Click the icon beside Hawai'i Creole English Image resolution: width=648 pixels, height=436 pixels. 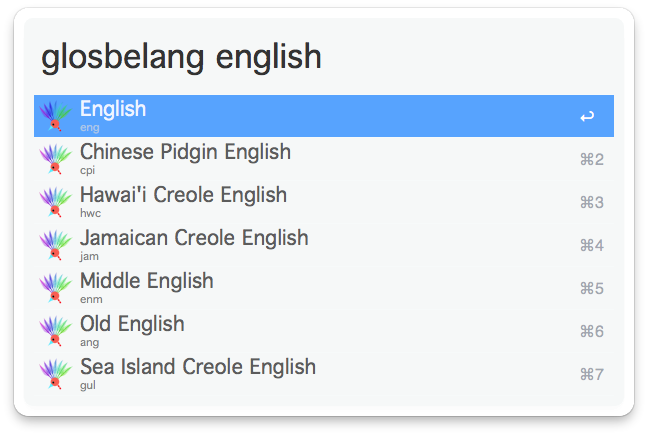(x=55, y=202)
